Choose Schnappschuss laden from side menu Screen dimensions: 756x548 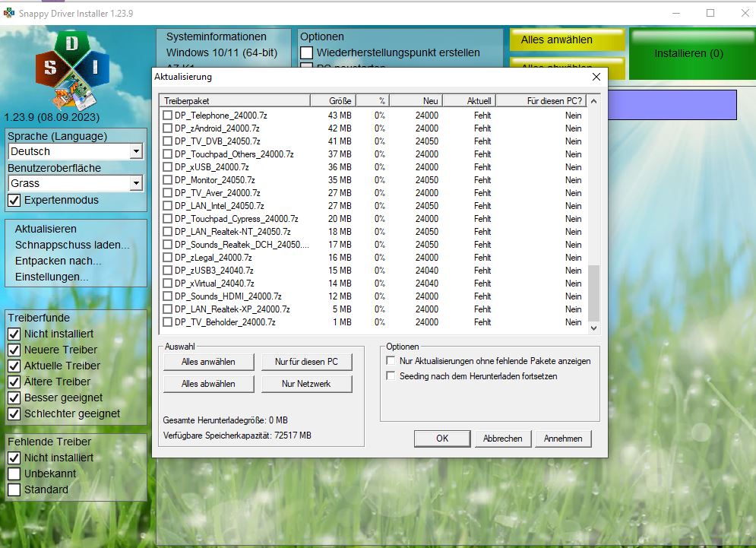point(72,245)
